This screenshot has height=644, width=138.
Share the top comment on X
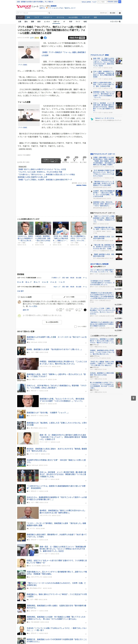pos(85,310)
